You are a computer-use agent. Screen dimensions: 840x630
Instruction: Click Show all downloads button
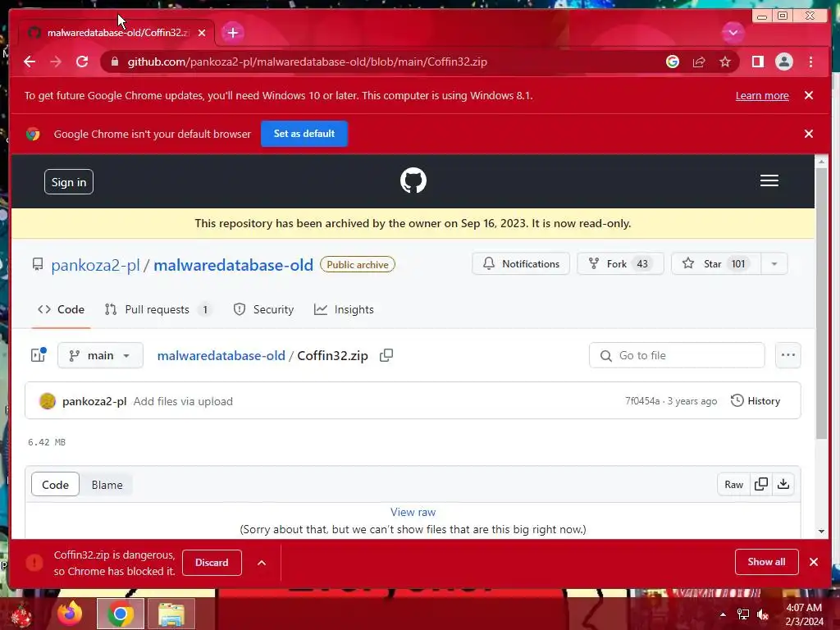tap(767, 561)
